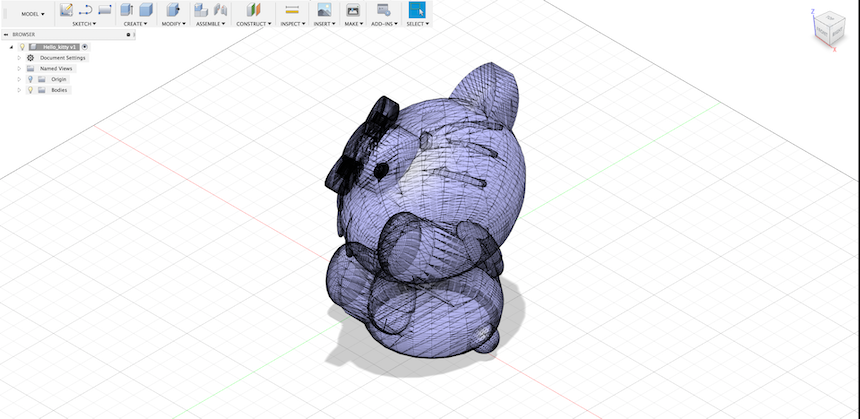The height and width of the screenshot is (419, 860).
Task: Click the Insert image icon
Action: 324,9
